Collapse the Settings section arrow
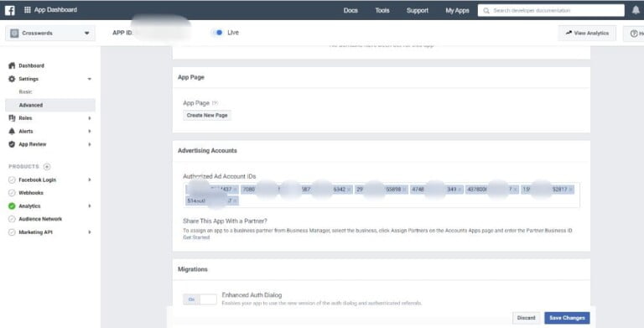The width and height of the screenshot is (644, 328). (89, 79)
